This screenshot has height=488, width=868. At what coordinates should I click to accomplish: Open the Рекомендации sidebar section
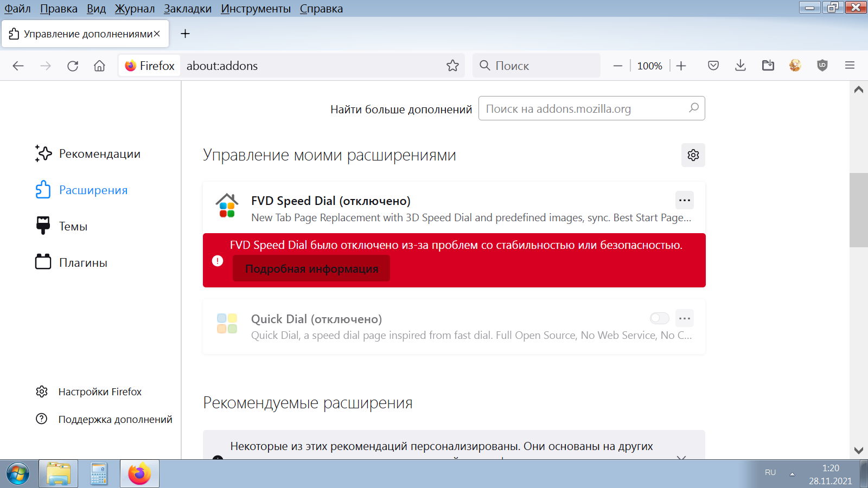[x=88, y=154]
